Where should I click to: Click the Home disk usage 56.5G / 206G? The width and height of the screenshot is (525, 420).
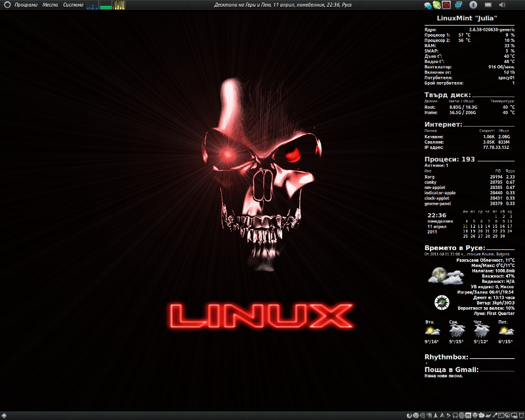[463, 112]
